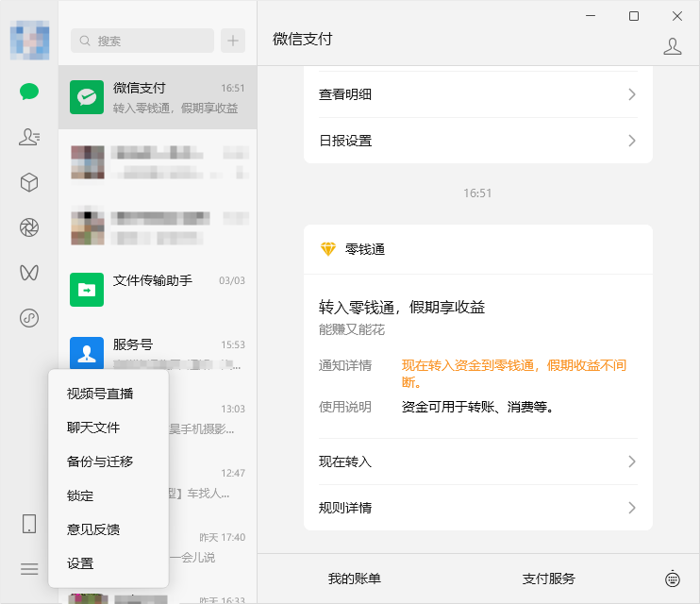Open 日报设置 row
Image resolution: width=700 pixels, height=604 pixels.
(x=478, y=141)
